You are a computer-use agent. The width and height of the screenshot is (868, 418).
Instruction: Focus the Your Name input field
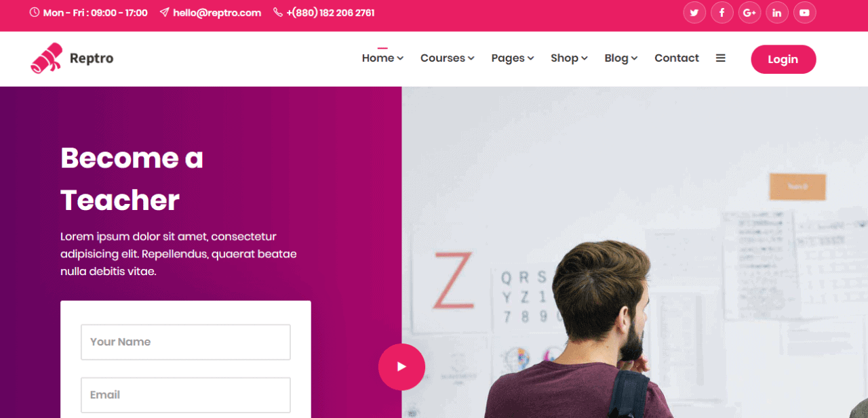186,342
